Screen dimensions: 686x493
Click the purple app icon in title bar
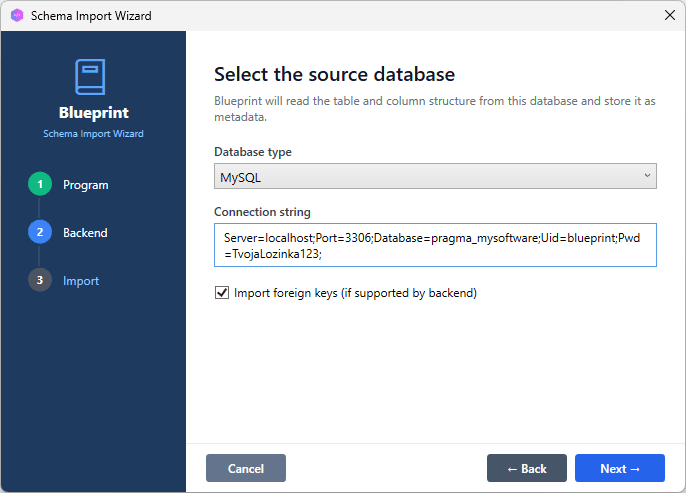(17, 16)
